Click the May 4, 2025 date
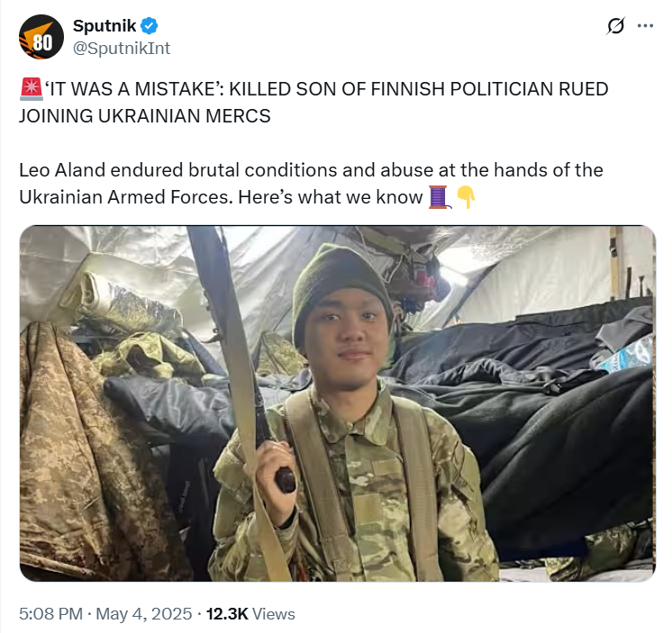The image size is (672, 633). click(143, 614)
